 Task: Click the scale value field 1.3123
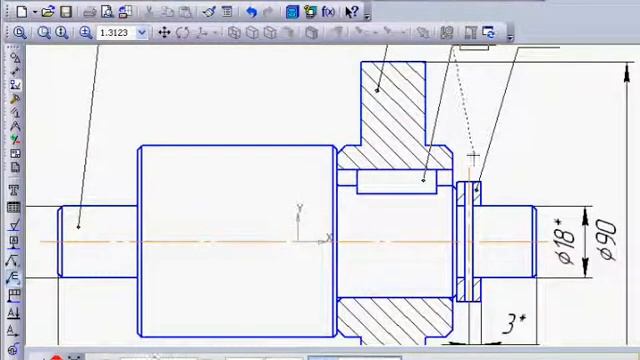tap(116, 33)
